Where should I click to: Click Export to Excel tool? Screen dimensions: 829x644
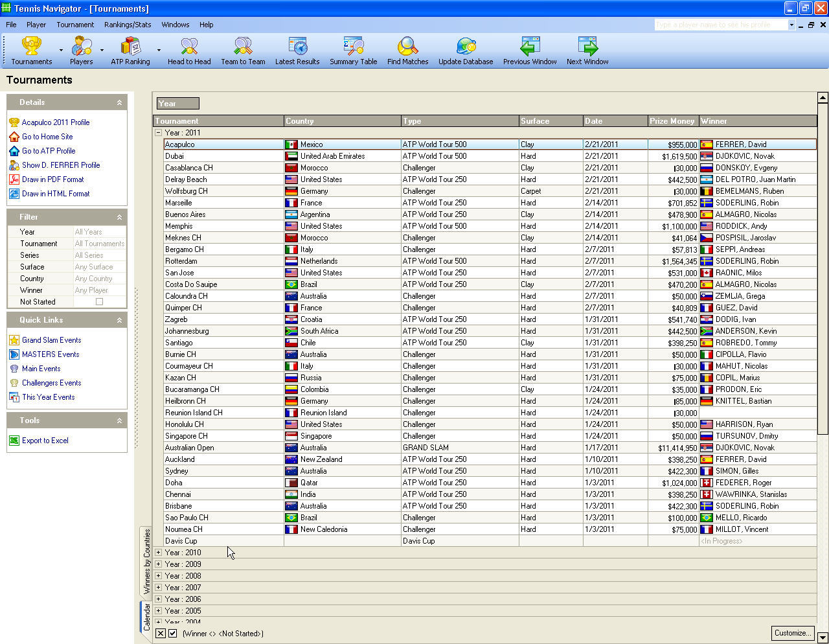pos(45,441)
